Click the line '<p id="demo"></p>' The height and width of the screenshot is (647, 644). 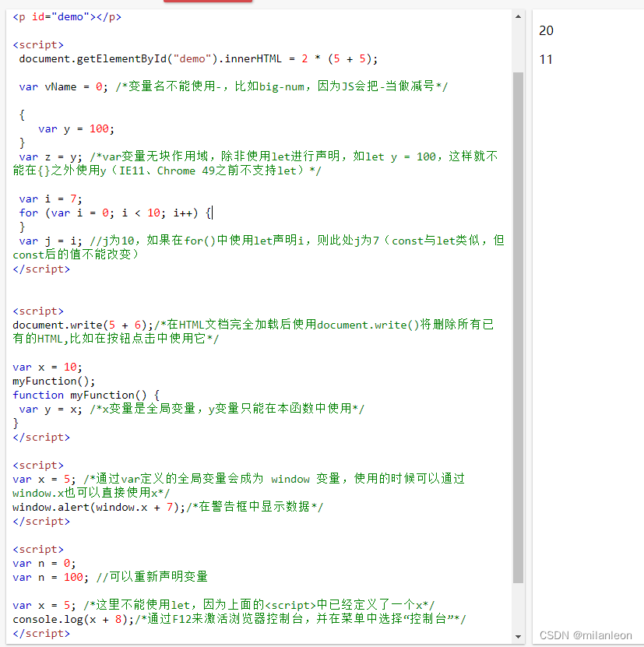coord(67,17)
